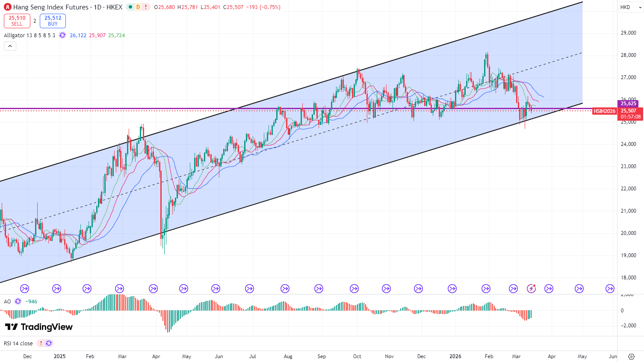This screenshot has height=362, width=644.
Task: Click the green market status dot
Action: tap(130, 7)
